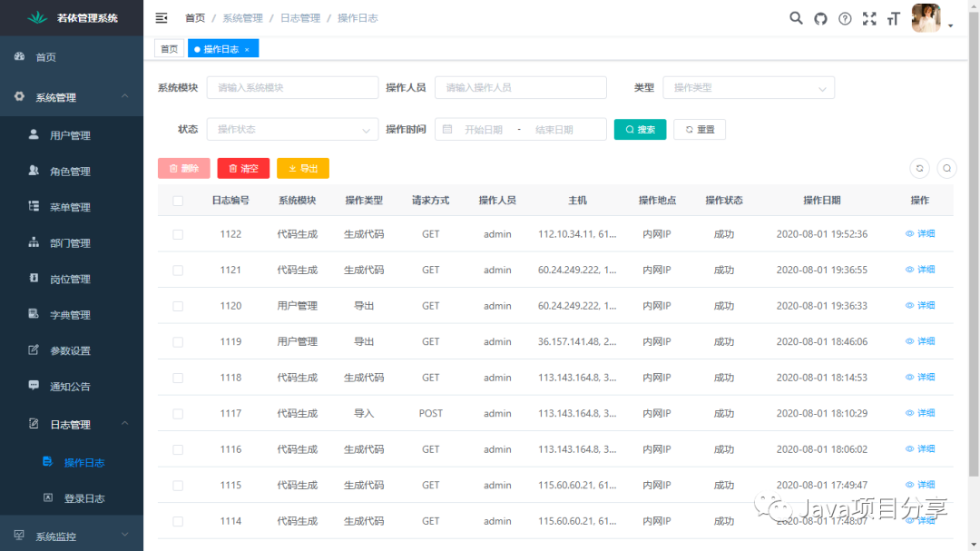Click the 开始日期 start date field
The width and height of the screenshot is (980, 551).
(x=483, y=130)
